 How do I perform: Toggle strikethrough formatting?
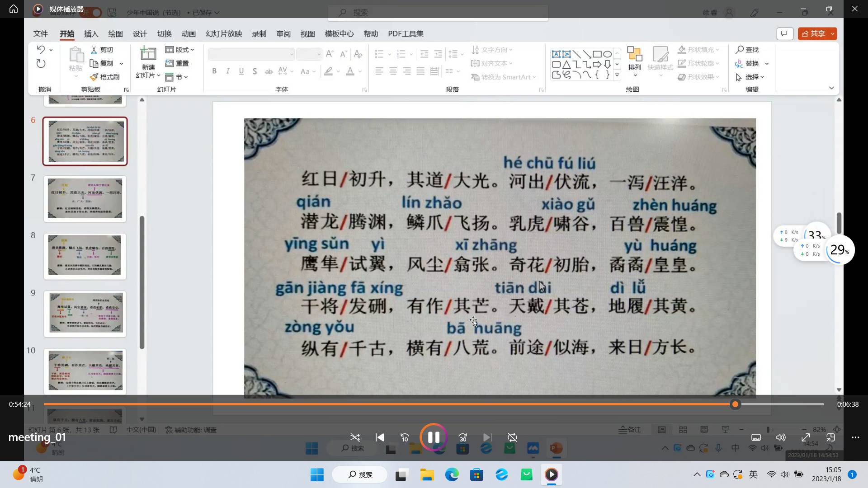coord(269,71)
